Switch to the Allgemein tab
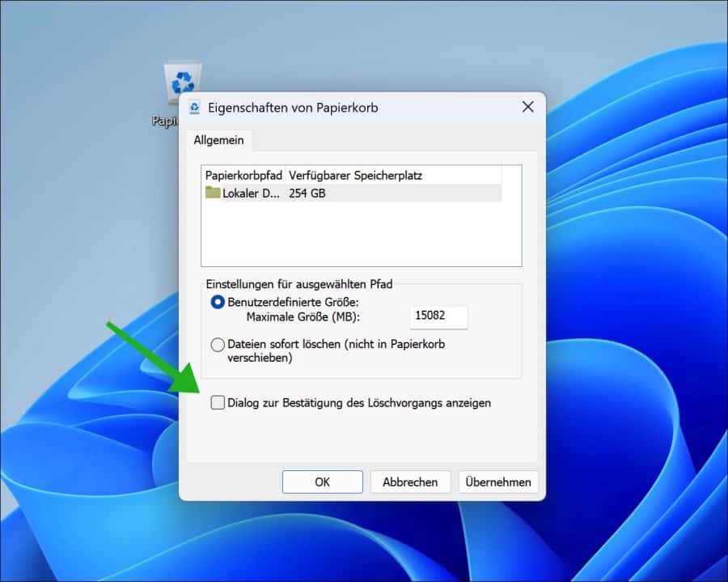This screenshot has width=728, height=582. pos(218,140)
